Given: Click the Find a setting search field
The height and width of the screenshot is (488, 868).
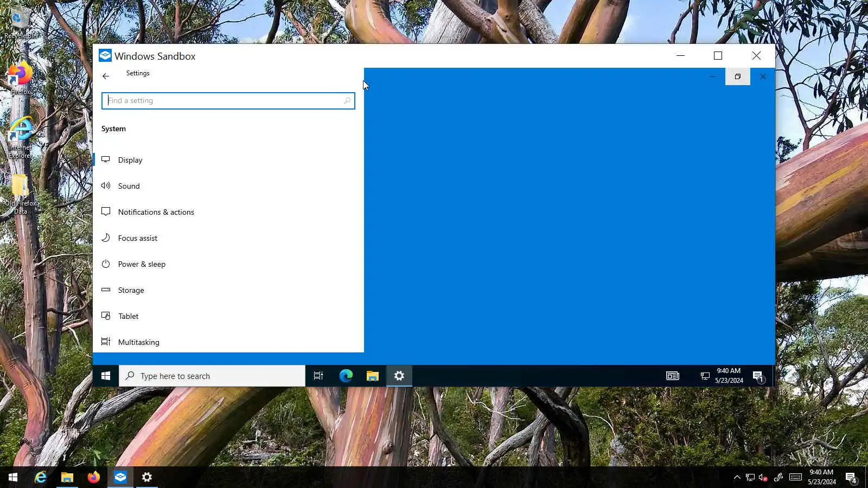Looking at the screenshot, I should (x=228, y=101).
